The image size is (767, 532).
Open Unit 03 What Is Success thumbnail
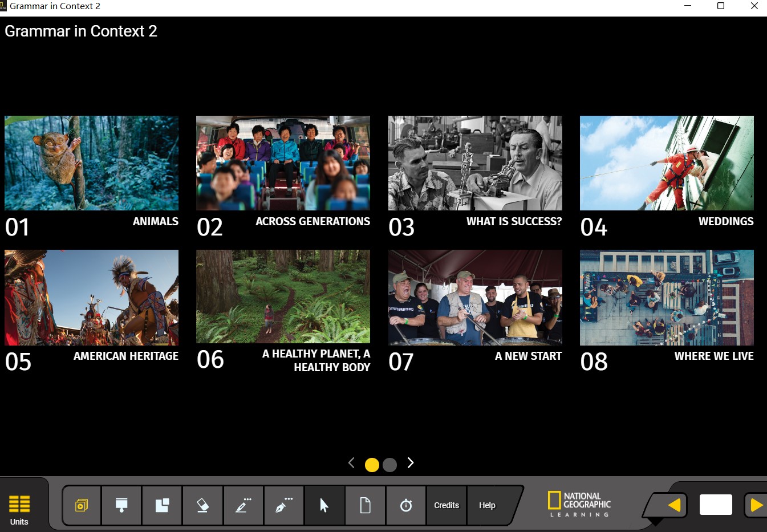click(x=475, y=163)
